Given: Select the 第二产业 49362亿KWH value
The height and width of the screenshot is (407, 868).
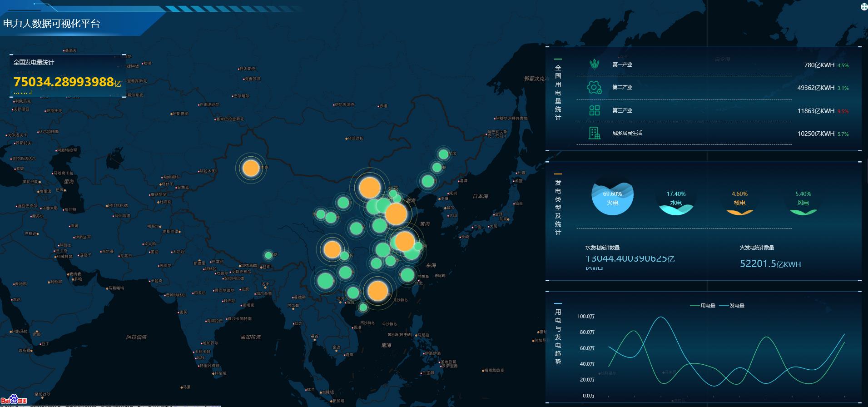Looking at the screenshot, I should [x=816, y=88].
